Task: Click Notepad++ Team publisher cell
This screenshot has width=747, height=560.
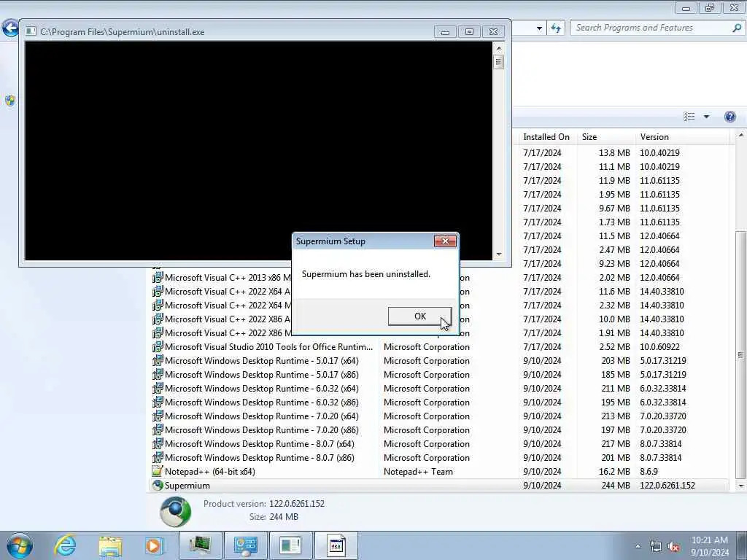Action: pos(418,472)
